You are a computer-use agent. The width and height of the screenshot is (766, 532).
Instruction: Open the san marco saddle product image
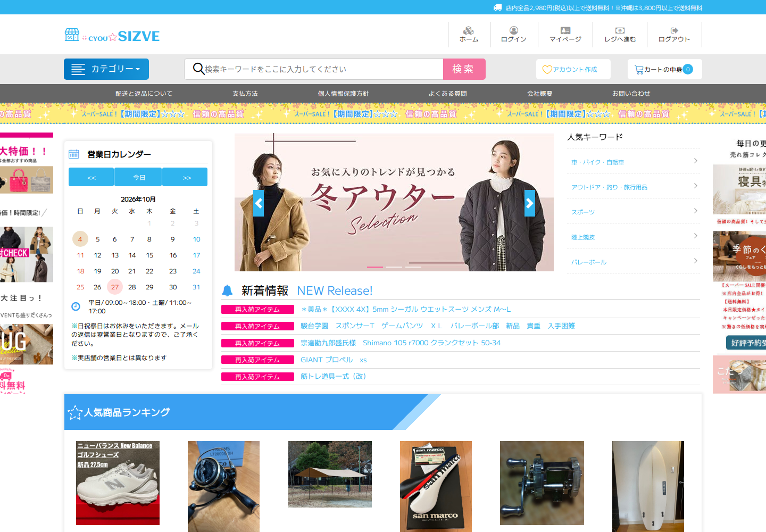click(436, 486)
